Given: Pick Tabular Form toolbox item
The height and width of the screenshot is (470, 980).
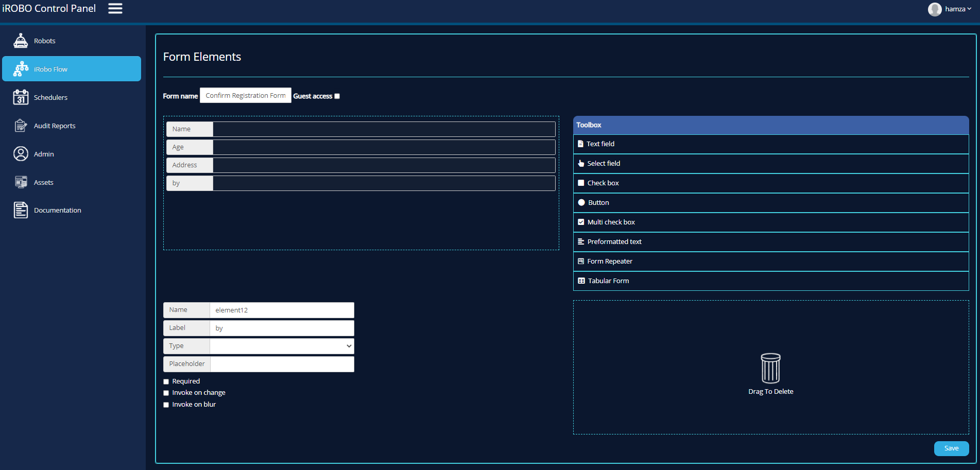Looking at the screenshot, I should point(608,281).
